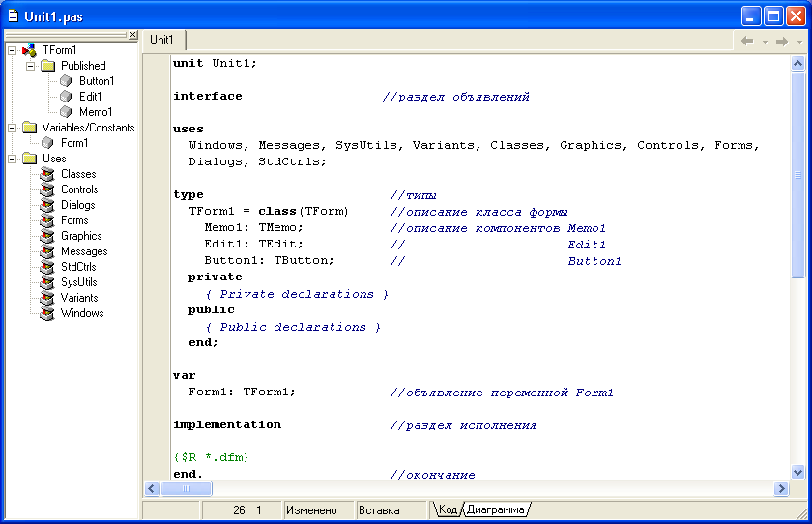The width and height of the screenshot is (812, 524).
Task: Click the Graphics unit icon
Action: pyautogui.click(x=46, y=236)
